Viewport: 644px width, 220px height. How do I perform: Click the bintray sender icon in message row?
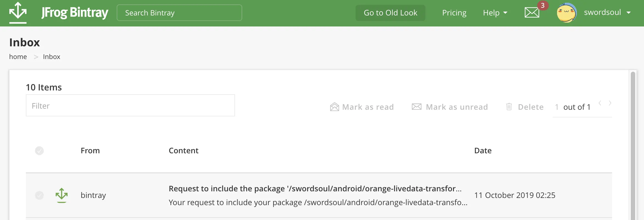[x=61, y=195]
